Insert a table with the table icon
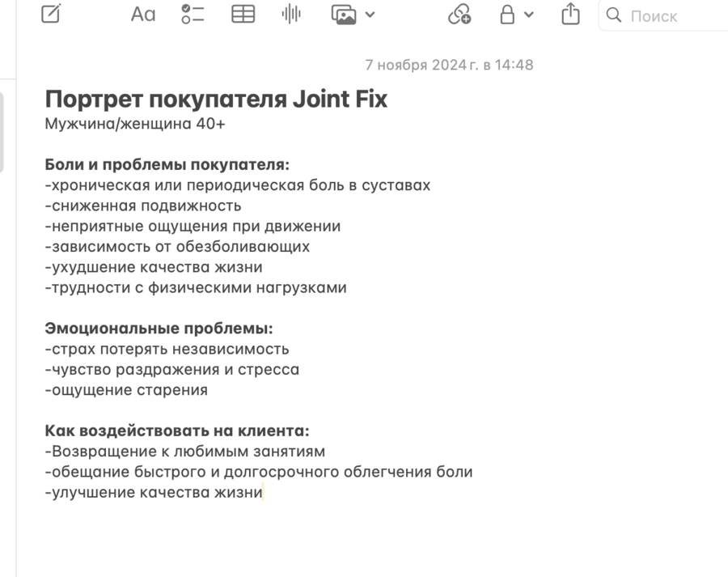Screen dimensions: 728x577 [243, 15]
